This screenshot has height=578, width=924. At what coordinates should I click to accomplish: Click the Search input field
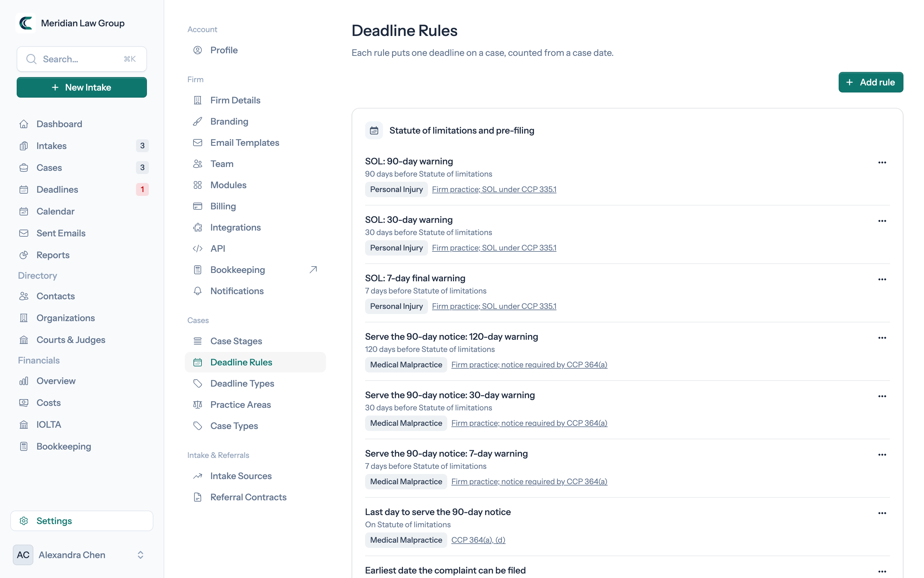pos(82,59)
